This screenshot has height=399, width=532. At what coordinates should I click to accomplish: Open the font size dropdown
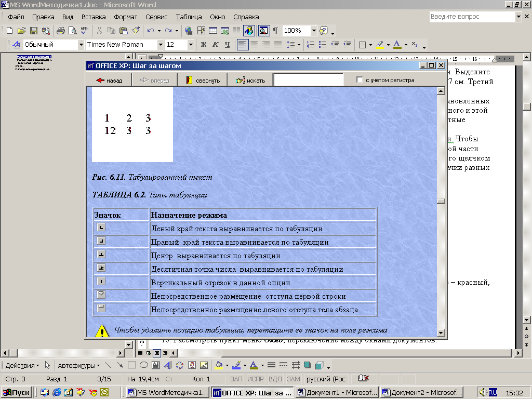191,45
